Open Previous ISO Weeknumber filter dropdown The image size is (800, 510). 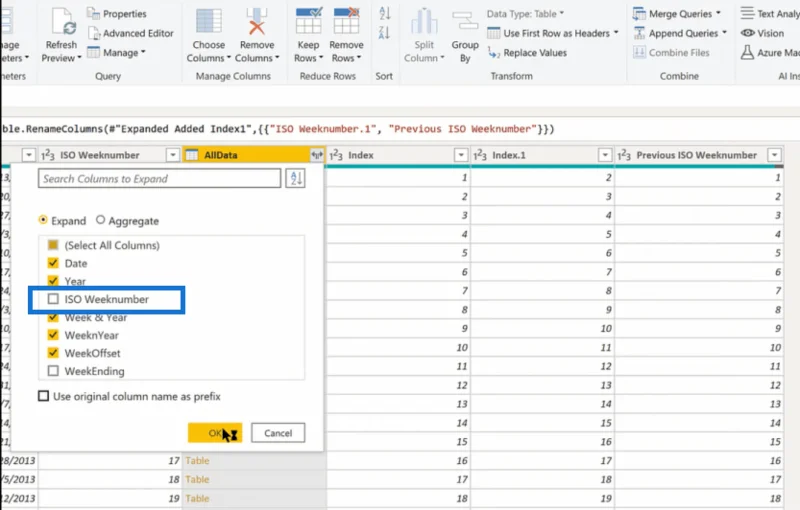(x=774, y=155)
